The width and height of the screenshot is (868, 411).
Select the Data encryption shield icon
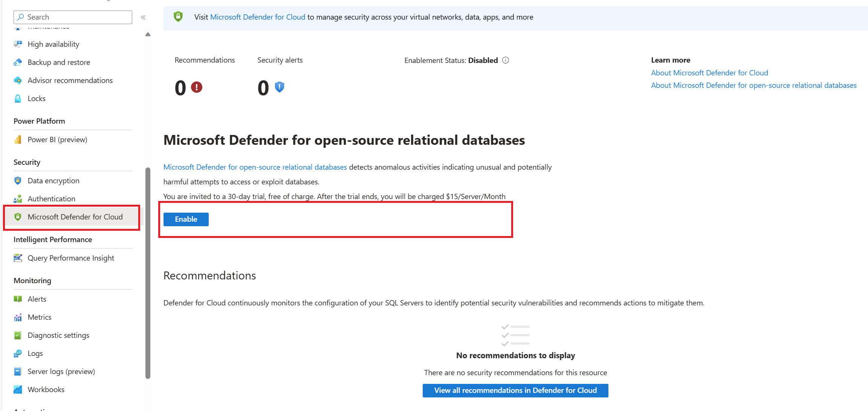pos(18,181)
